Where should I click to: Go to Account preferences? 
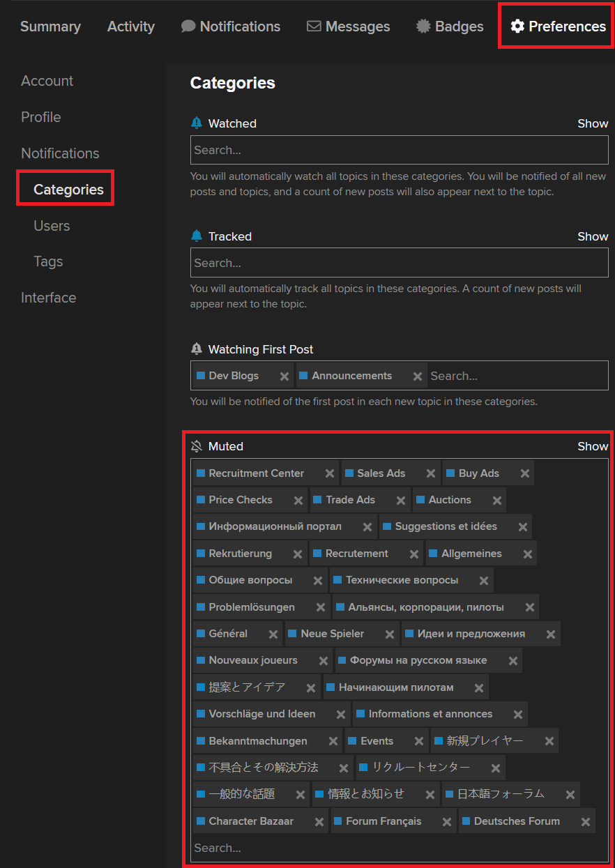[x=47, y=81]
